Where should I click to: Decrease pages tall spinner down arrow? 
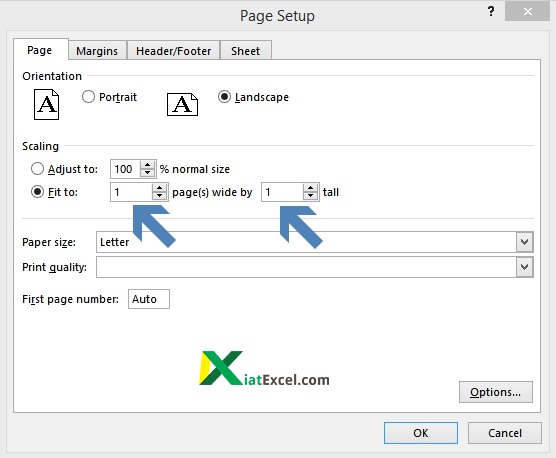(x=311, y=196)
